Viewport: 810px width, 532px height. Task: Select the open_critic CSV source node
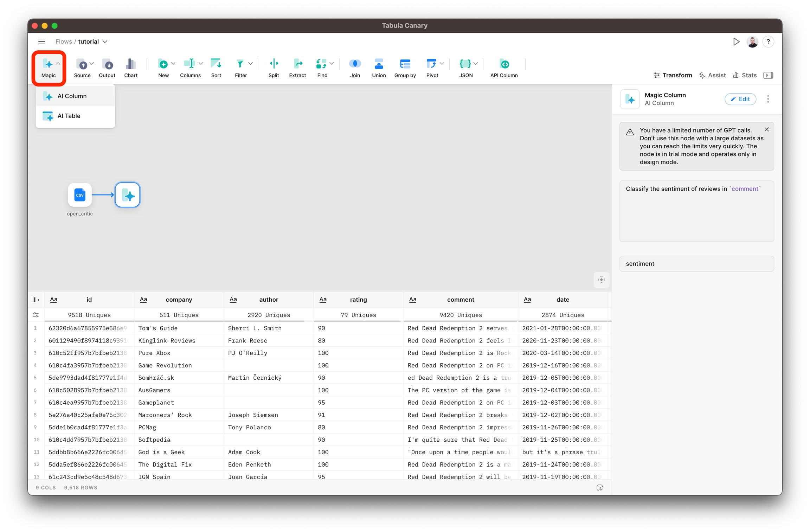(80, 195)
